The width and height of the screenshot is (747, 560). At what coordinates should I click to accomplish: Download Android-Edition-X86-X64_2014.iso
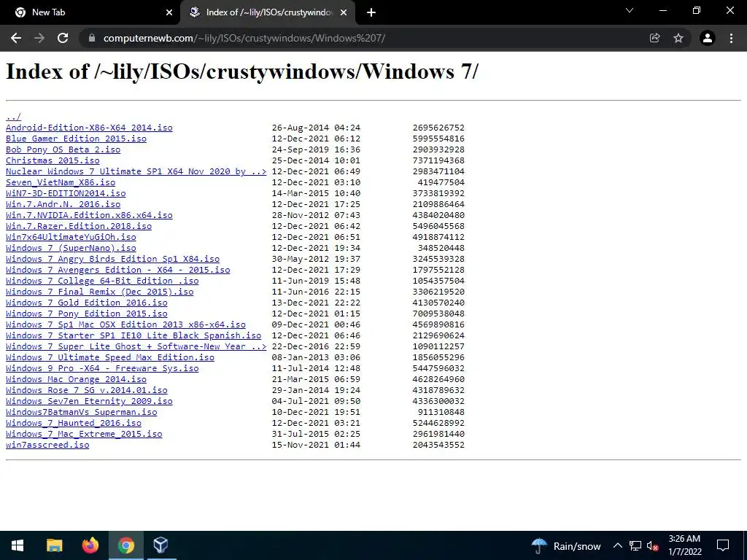(x=89, y=128)
